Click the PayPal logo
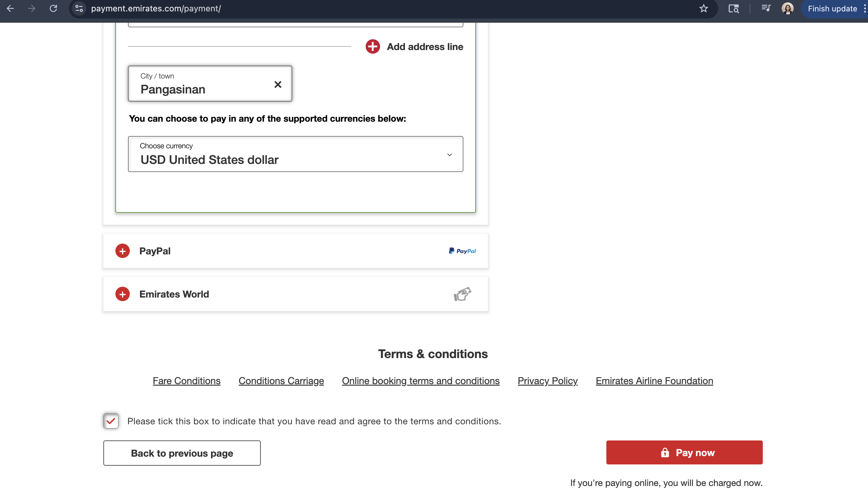The image size is (868, 489). (462, 251)
